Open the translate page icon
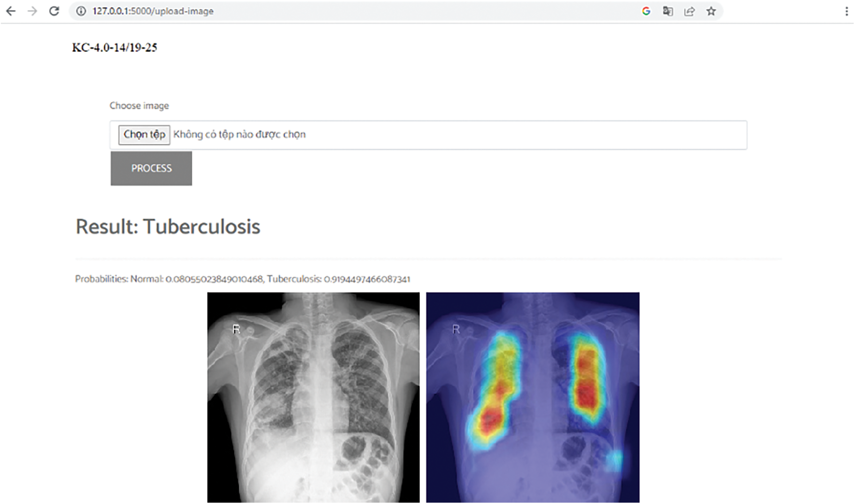855x504 pixels. pyautogui.click(x=668, y=11)
